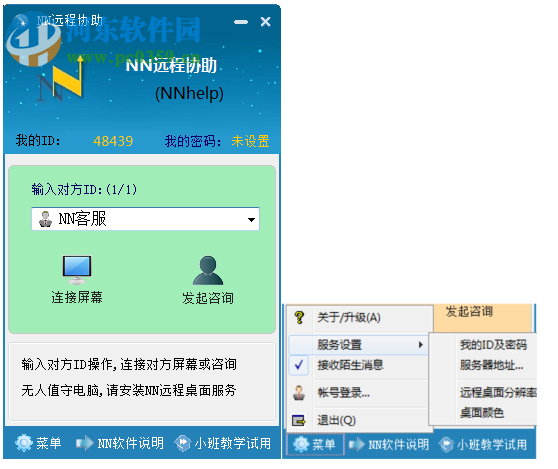Choose 帐号登录... from the menu
The width and height of the screenshot is (558, 469).
tap(359, 392)
